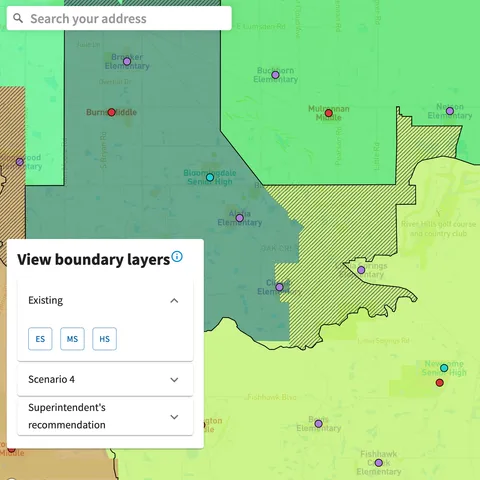Select the purple elementary marker at left edge

coord(20,162)
